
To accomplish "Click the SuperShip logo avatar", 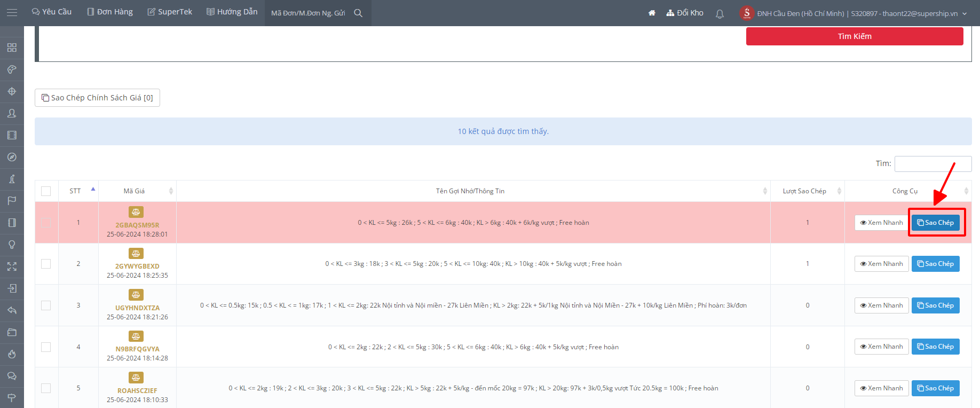I will click(747, 13).
